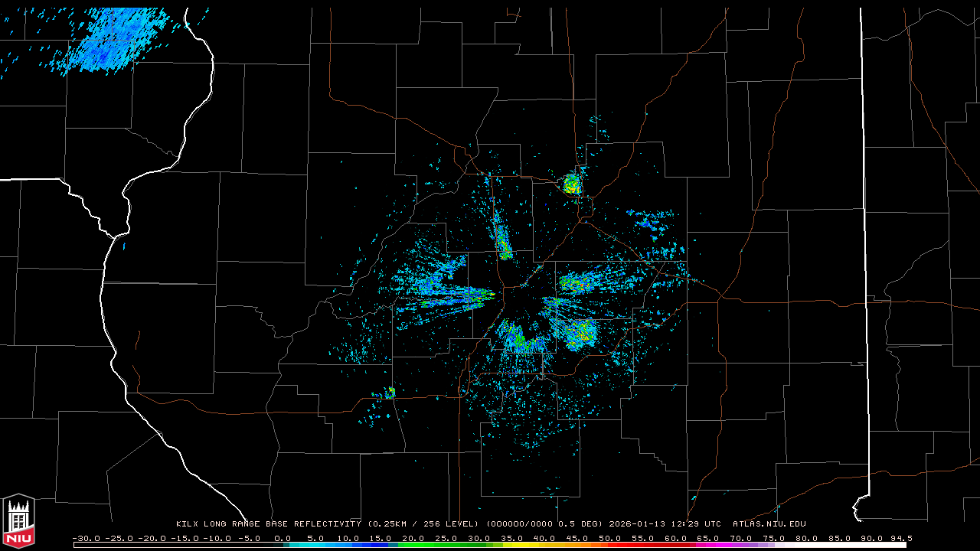Click the 20.0 label on the color scale
This screenshot has height=551, width=980.
(x=413, y=538)
